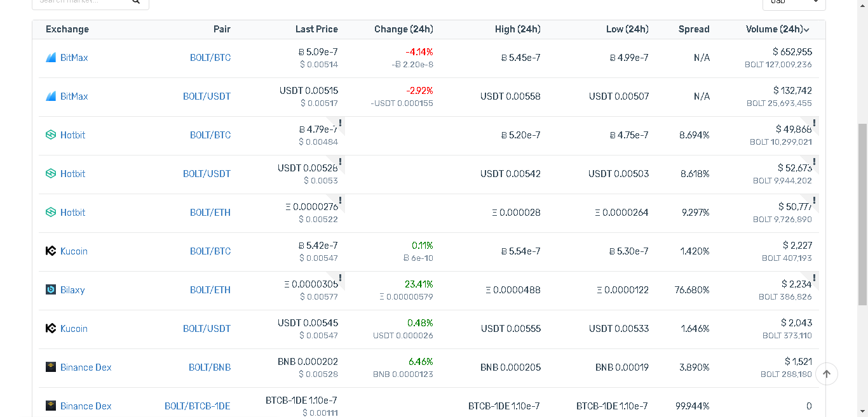Open BOLT/BTCB-1DE pair link

click(x=198, y=406)
